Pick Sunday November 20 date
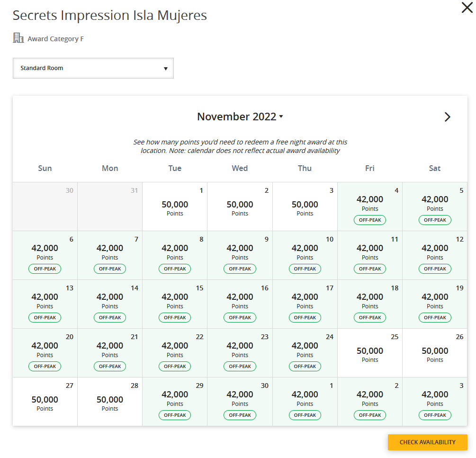This screenshot has height=458, width=476. click(x=45, y=353)
